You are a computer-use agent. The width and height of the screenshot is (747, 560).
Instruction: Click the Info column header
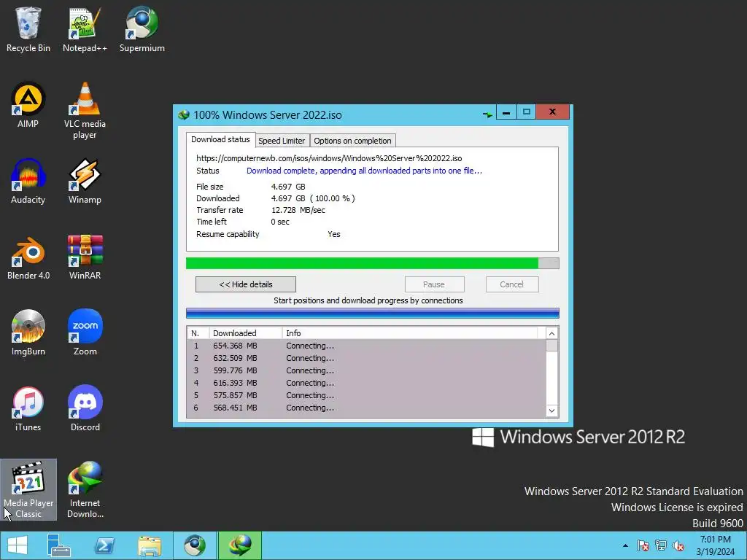point(410,333)
